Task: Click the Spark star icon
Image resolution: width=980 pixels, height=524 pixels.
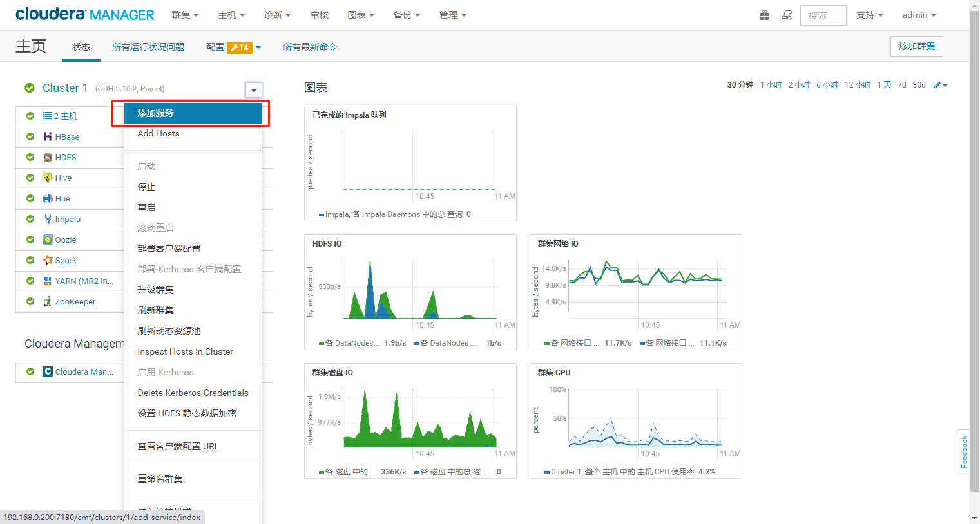Action: click(48, 260)
